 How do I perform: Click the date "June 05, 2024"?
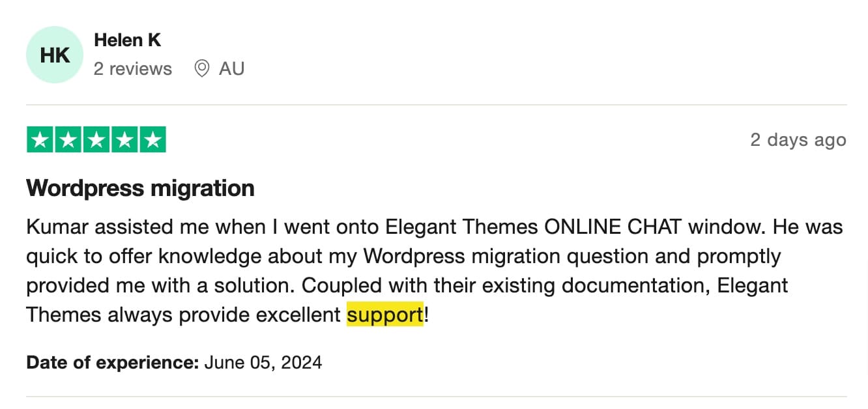[263, 362]
